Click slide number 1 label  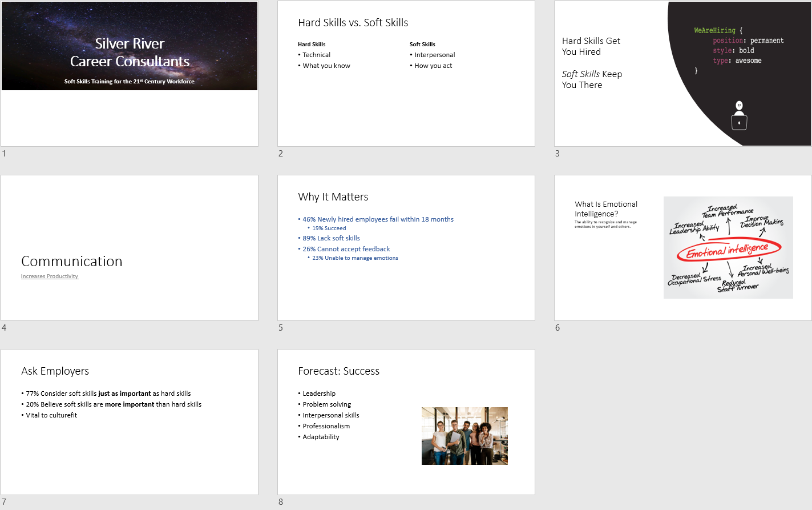click(x=4, y=154)
